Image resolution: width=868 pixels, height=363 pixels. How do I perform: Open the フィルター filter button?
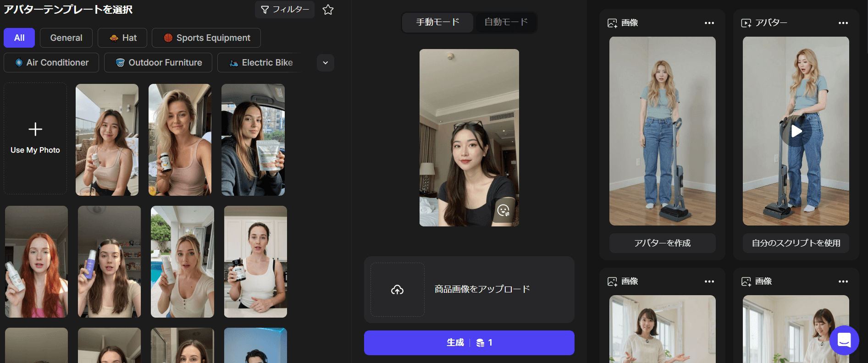284,10
